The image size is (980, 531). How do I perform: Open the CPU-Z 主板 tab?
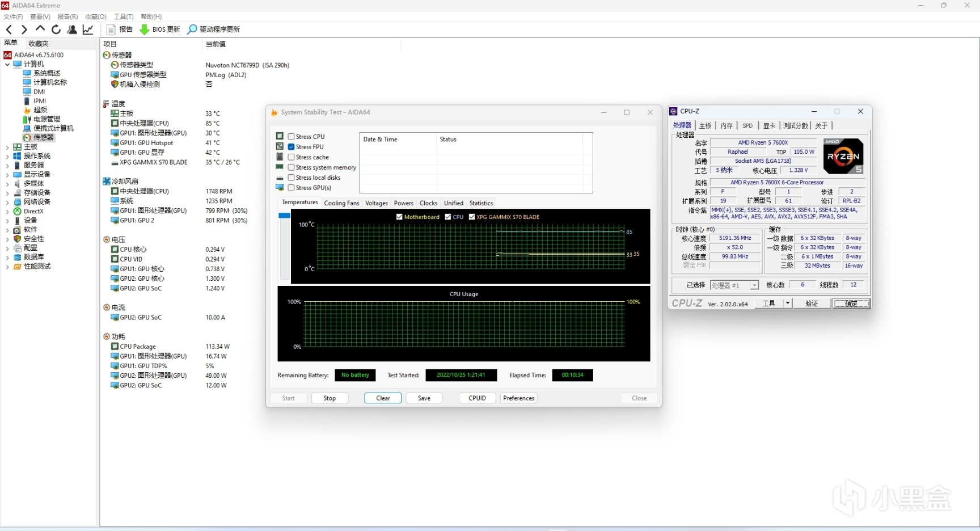pos(705,125)
